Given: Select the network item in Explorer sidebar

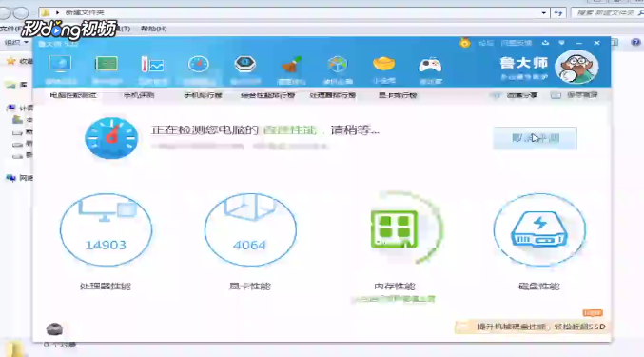Looking at the screenshot, I should (19, 178).
